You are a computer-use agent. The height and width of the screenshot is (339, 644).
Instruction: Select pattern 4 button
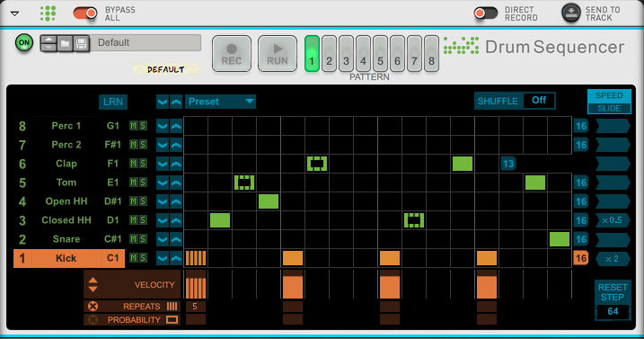363,54
